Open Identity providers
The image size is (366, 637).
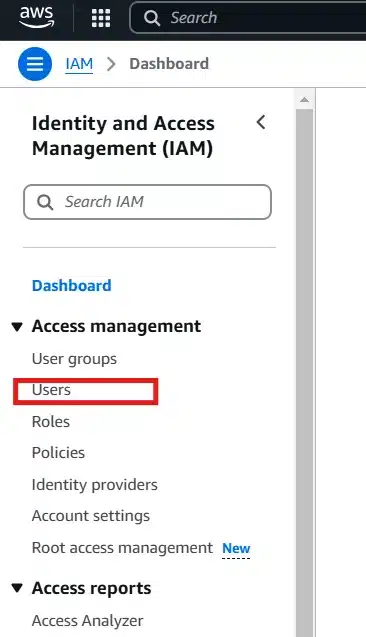95,485
